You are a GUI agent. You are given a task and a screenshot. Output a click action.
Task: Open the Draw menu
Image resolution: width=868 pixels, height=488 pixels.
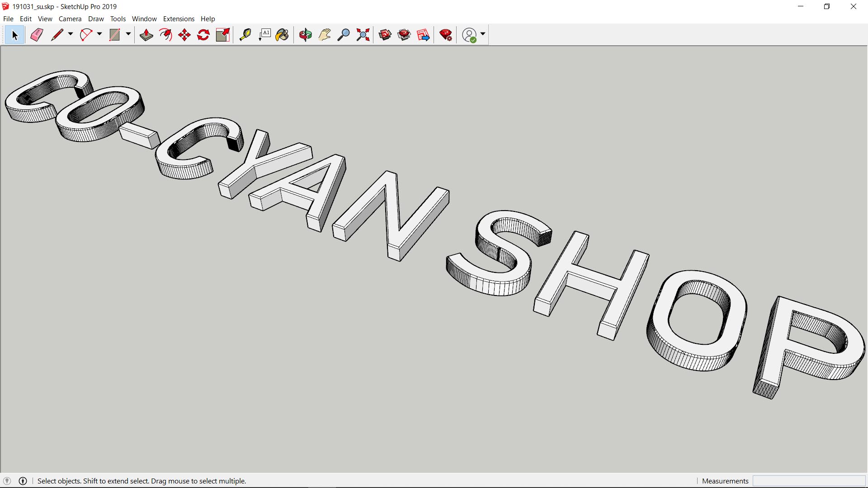[x=96, y=19]
